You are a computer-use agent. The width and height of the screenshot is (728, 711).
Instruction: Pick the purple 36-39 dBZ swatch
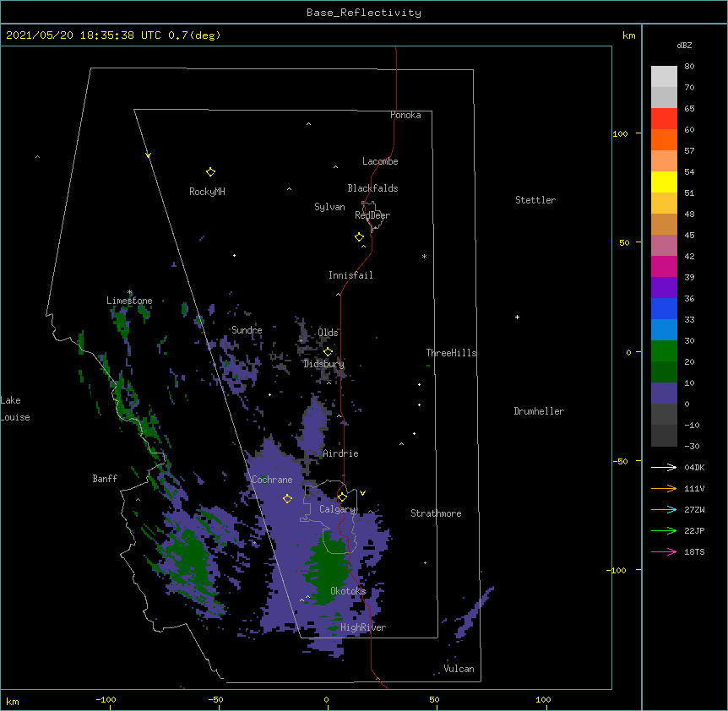(x=664, y=287)
